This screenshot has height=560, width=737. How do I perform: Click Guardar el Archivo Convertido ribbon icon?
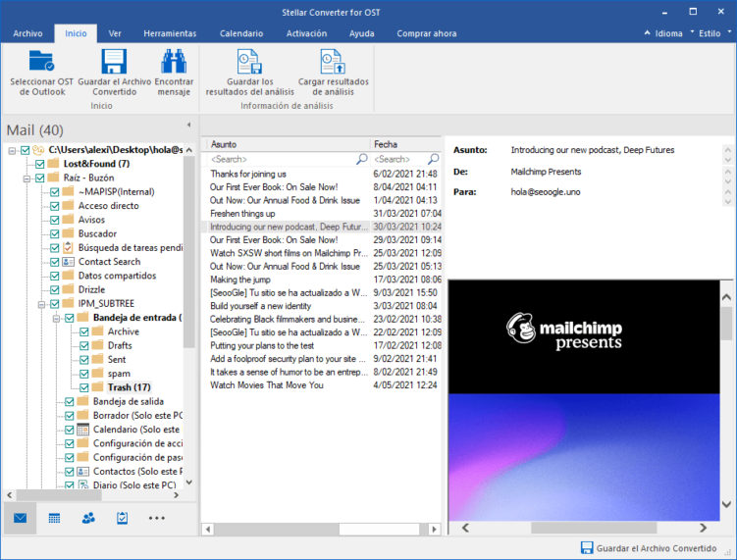coord(114,61)
